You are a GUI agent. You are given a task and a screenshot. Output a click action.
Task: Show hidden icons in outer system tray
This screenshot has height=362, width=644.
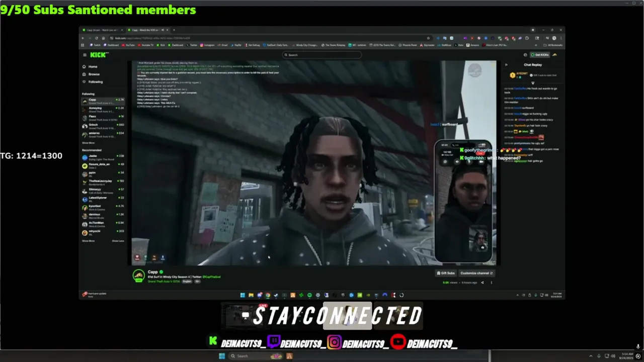pos(591,356)
